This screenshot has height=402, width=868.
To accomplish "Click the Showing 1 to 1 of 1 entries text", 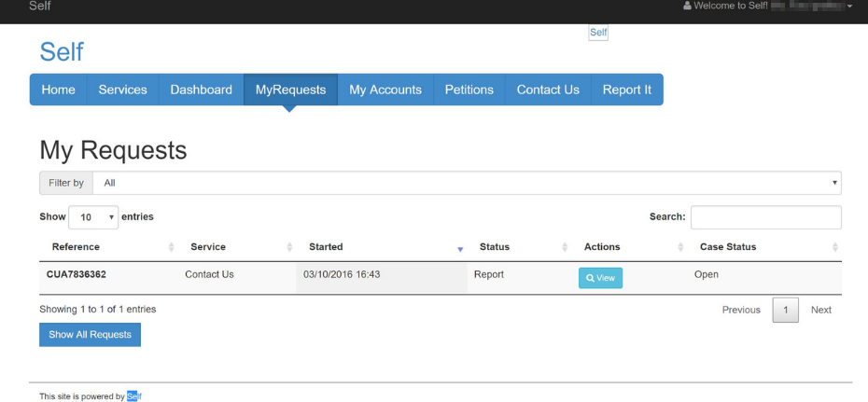I will click(x=97, y=309).
